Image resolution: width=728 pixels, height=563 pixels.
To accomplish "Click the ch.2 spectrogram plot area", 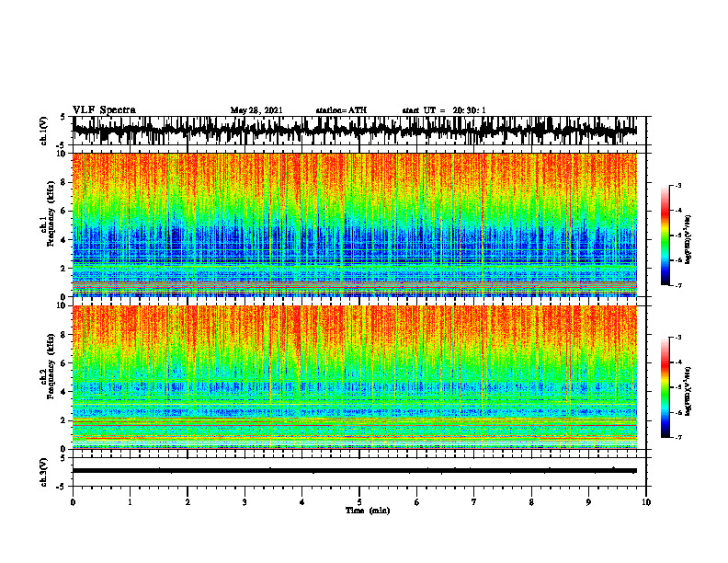I will point(355,377).
